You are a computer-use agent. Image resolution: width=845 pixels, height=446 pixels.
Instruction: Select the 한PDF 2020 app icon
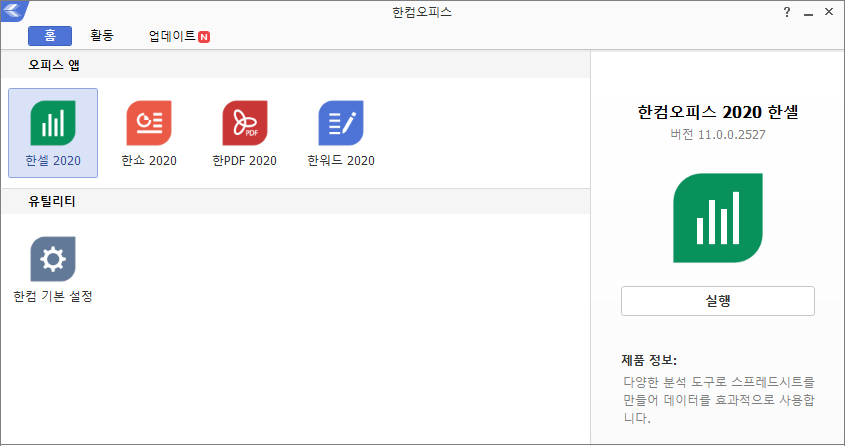pos(245,123)
